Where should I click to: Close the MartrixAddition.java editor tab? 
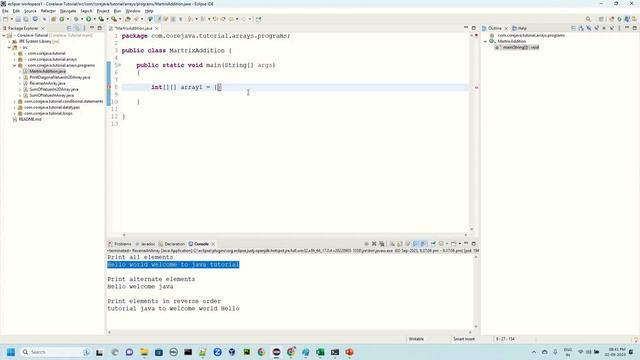[x=157, y=28]
